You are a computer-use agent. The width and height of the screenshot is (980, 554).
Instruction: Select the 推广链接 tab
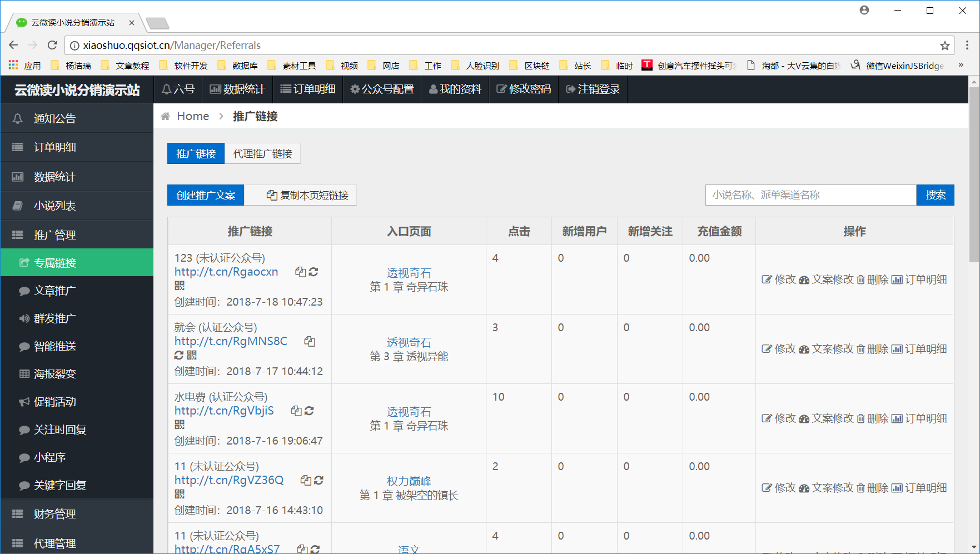(196, 153)
